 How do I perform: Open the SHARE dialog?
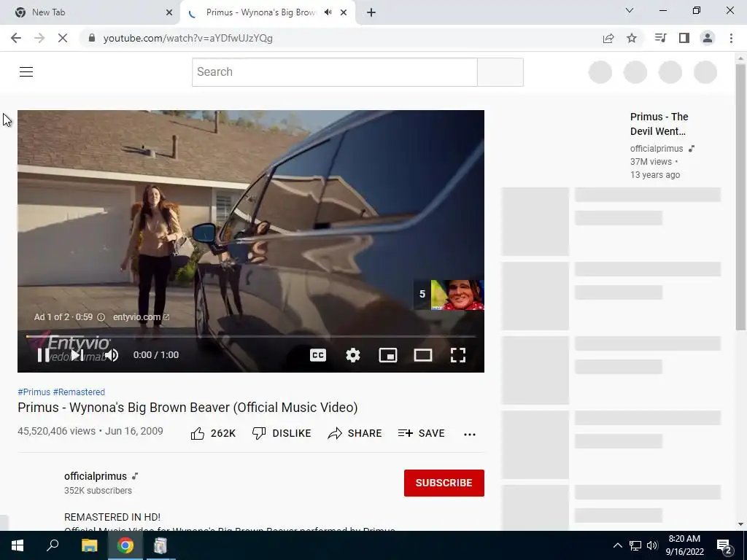coord(355,433)
